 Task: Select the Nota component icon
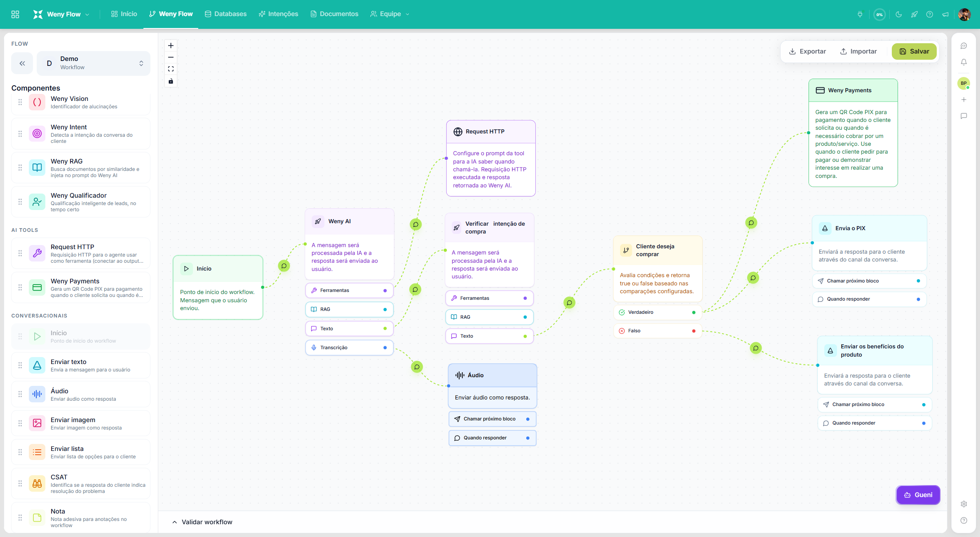37,518
